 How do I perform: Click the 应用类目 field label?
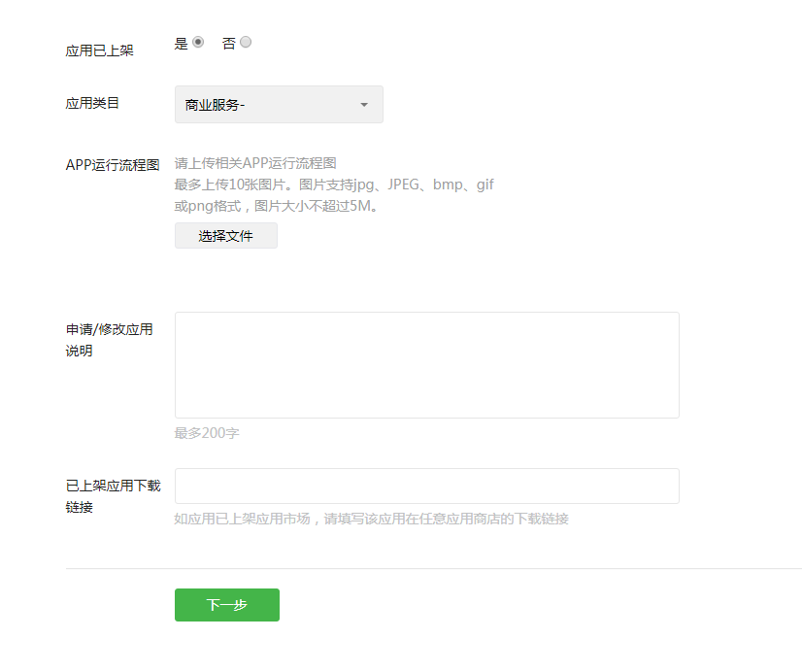coord(92,103)
